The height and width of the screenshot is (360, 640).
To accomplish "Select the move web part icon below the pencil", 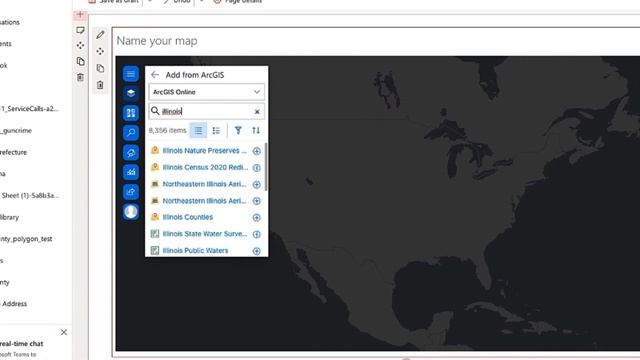I will [100, 51].
